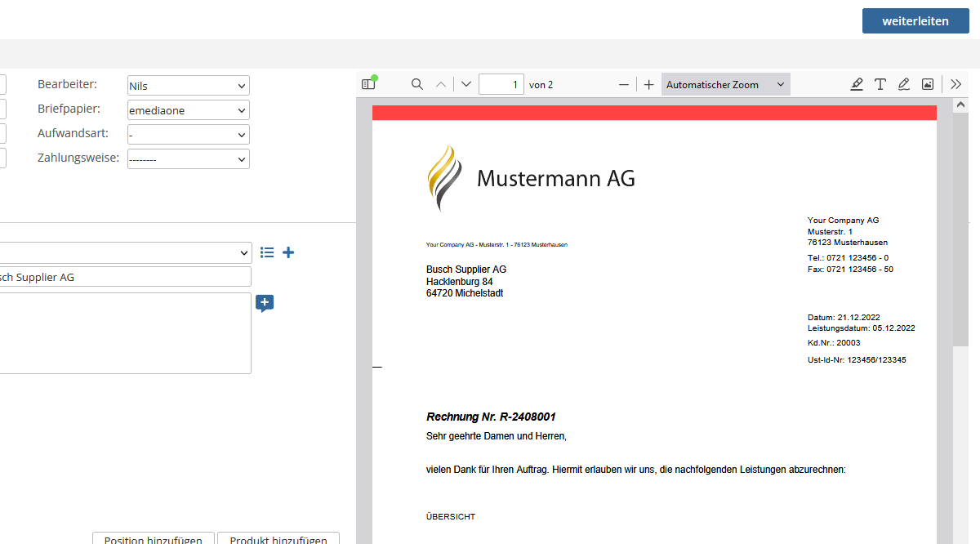Select the add image tool
This screenshot has width=980, height=544.
(x=928, y=84)
